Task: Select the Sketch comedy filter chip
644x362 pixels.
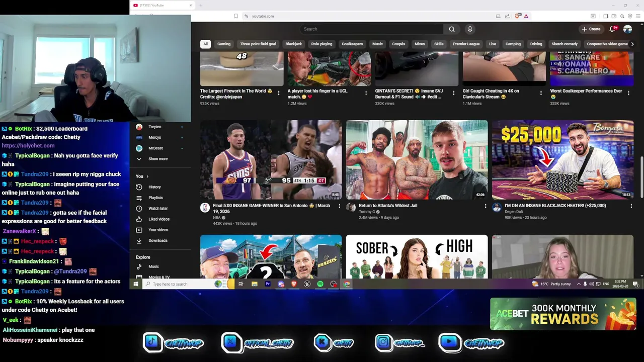Action: point(565,44)
